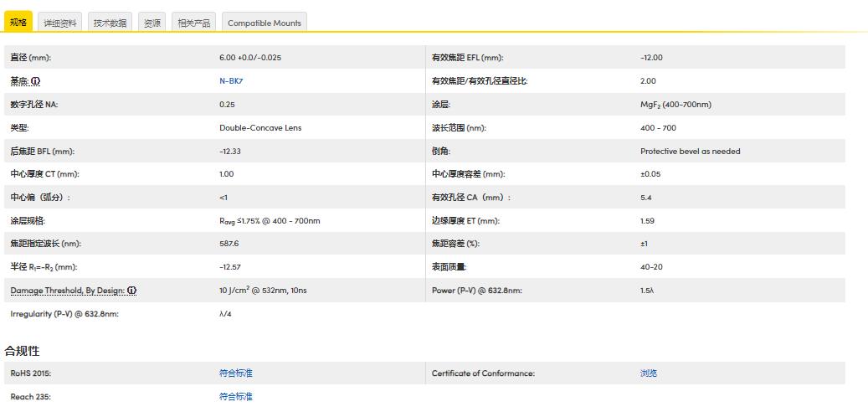
Task: Go to the 资源 tab
Action: pyautogui.click(x=152, y=23)
